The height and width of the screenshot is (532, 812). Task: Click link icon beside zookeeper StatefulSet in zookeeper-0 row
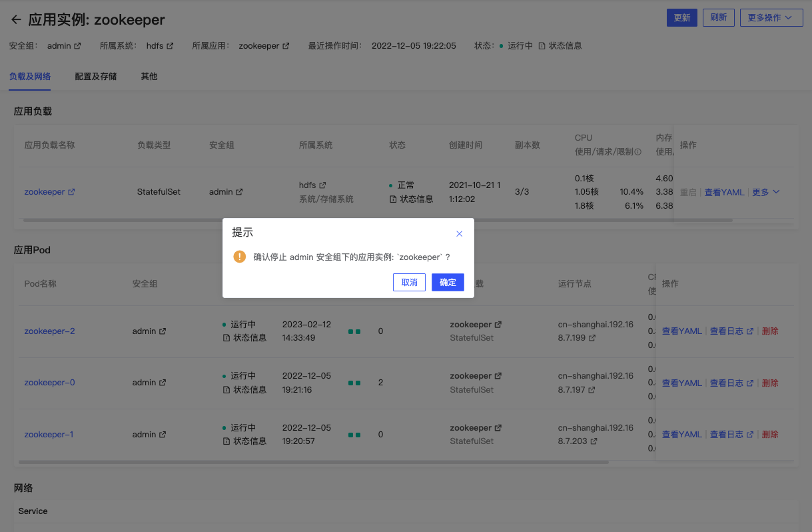tap(498, 376)
